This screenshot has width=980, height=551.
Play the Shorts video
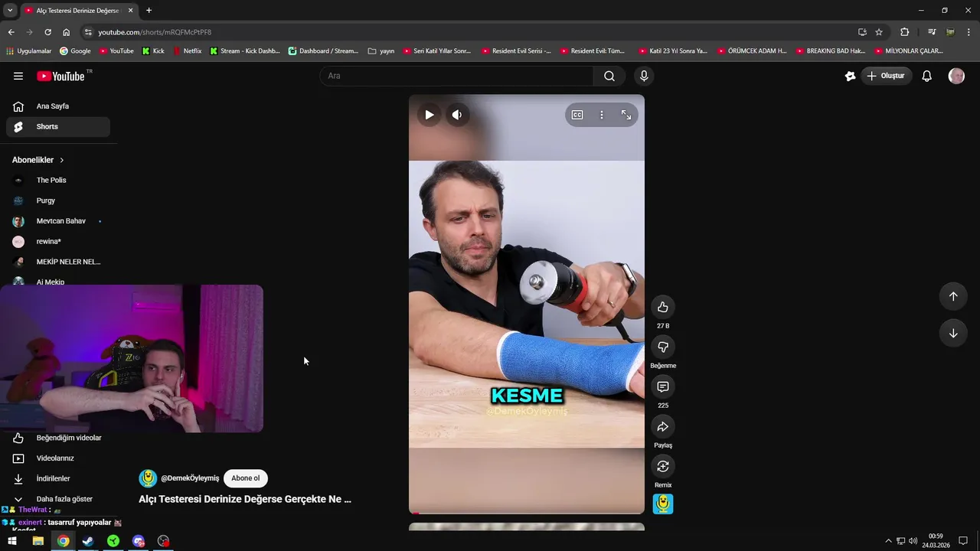(430, 115)
